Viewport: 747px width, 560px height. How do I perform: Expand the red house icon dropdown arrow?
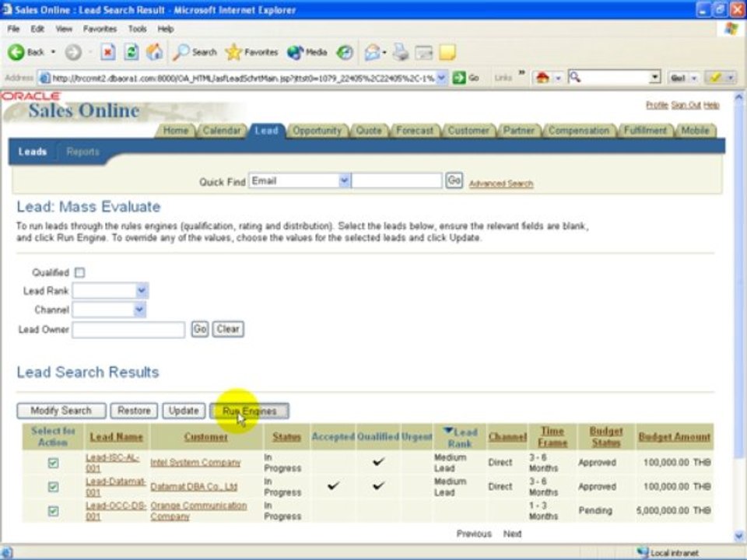[558, 78]
